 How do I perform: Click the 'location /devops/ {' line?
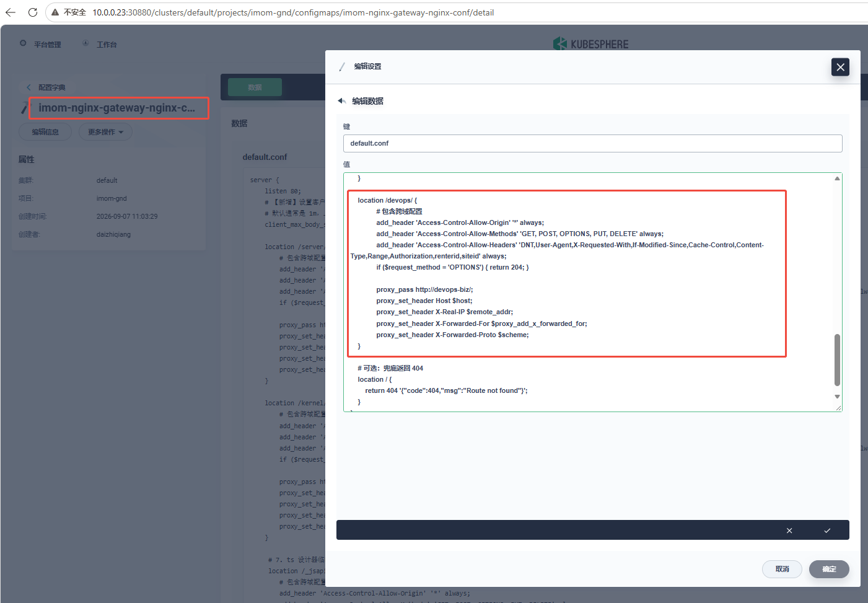tap(387, 200)
